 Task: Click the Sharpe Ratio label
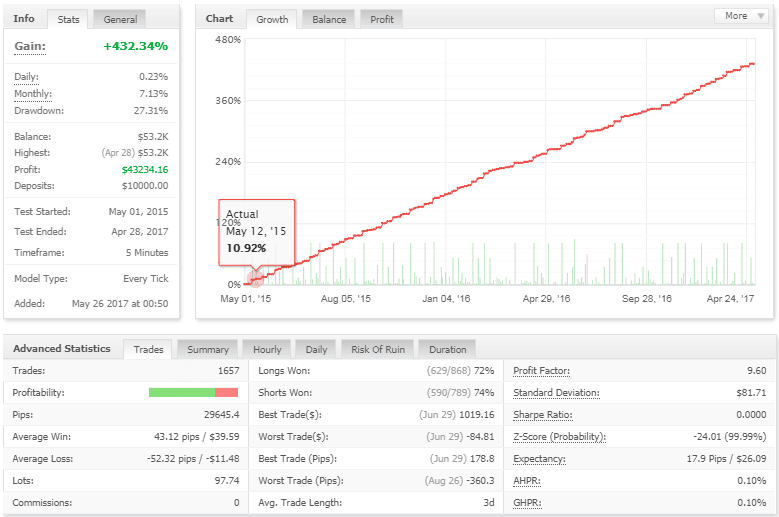click(x=544, y=415)
